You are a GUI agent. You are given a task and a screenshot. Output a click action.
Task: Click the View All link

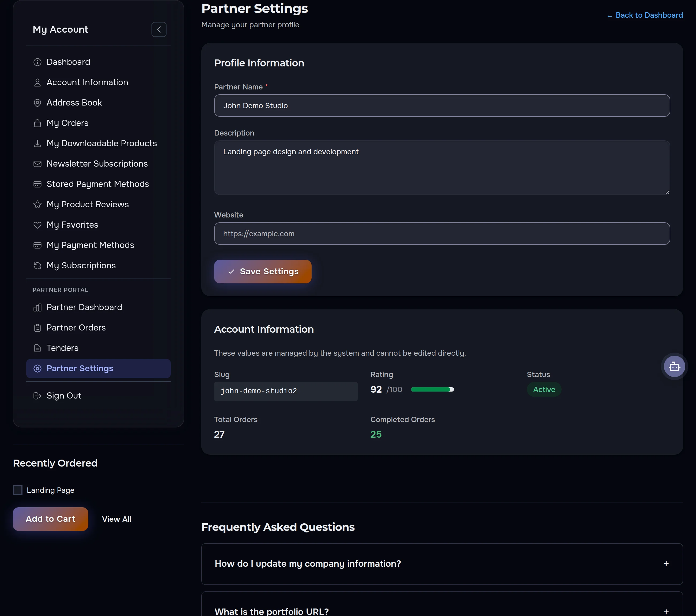[116, 519]
